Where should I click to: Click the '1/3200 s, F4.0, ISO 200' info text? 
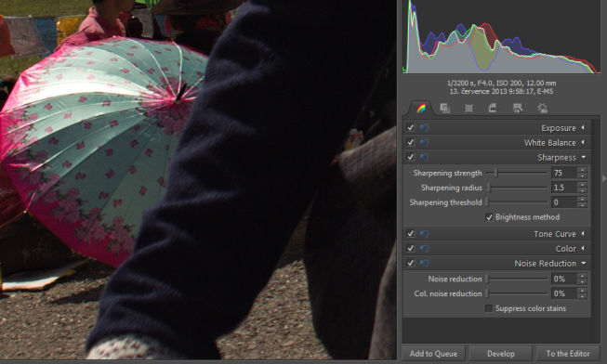coord(501,83)
